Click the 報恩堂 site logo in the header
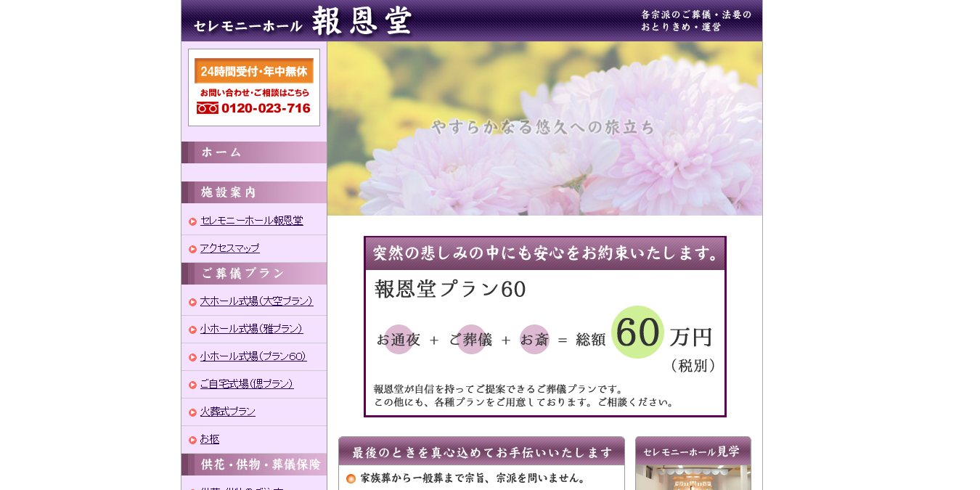The height and width of the screenshot is (490, 980). (362, 21)
